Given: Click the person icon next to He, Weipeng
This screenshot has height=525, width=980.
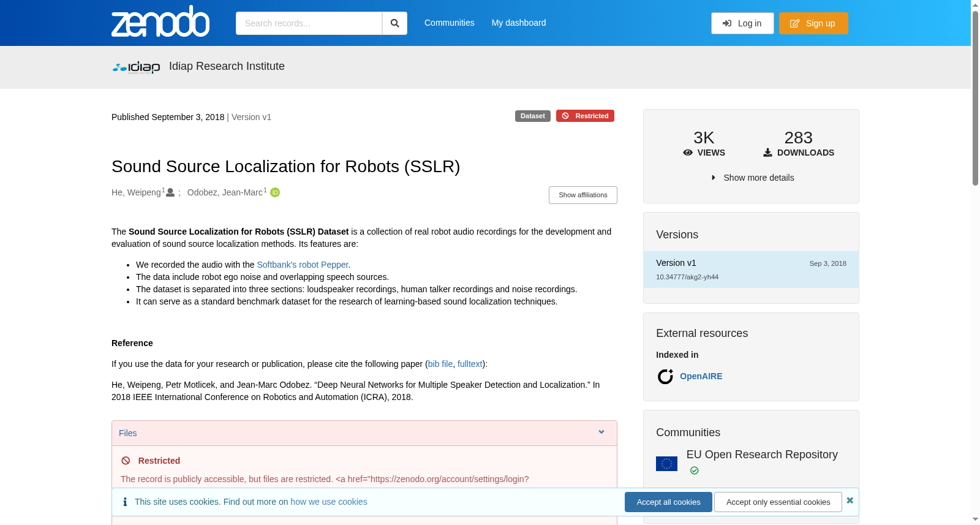Looking at the screenshot, I should [170, 192].
